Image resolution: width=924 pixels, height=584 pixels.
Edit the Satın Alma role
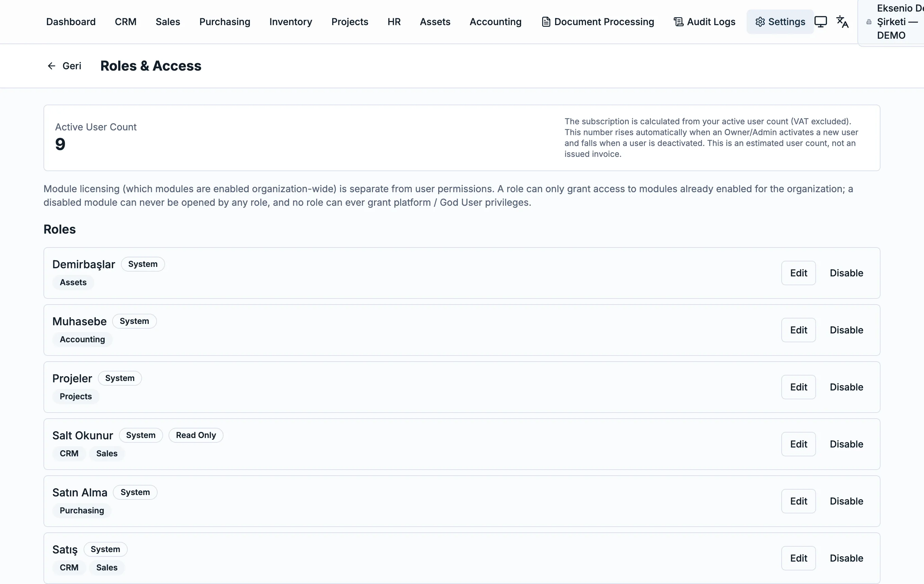point(799,501)
